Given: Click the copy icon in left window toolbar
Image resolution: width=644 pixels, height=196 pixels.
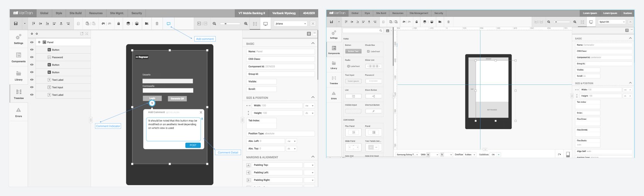Looking at the screenshot, I should (x=78, y=24).
